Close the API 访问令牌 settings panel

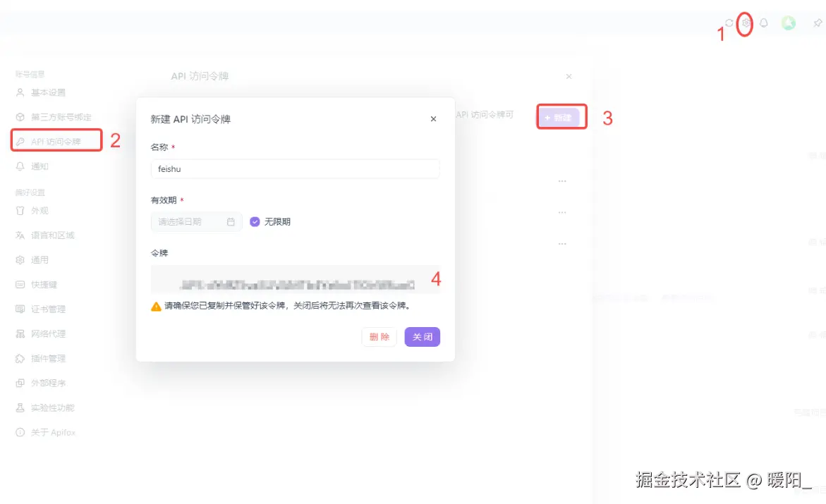click(569, 76)
